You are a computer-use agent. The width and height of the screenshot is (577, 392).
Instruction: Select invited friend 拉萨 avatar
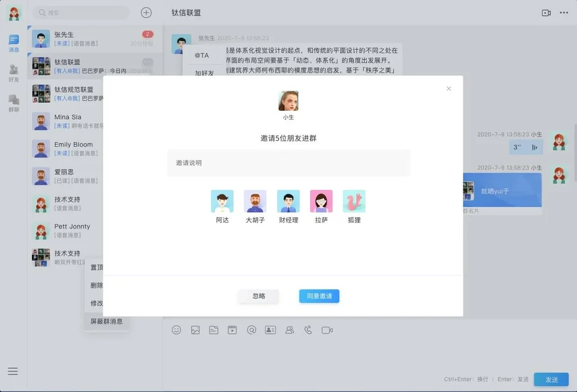pos(321,201)
